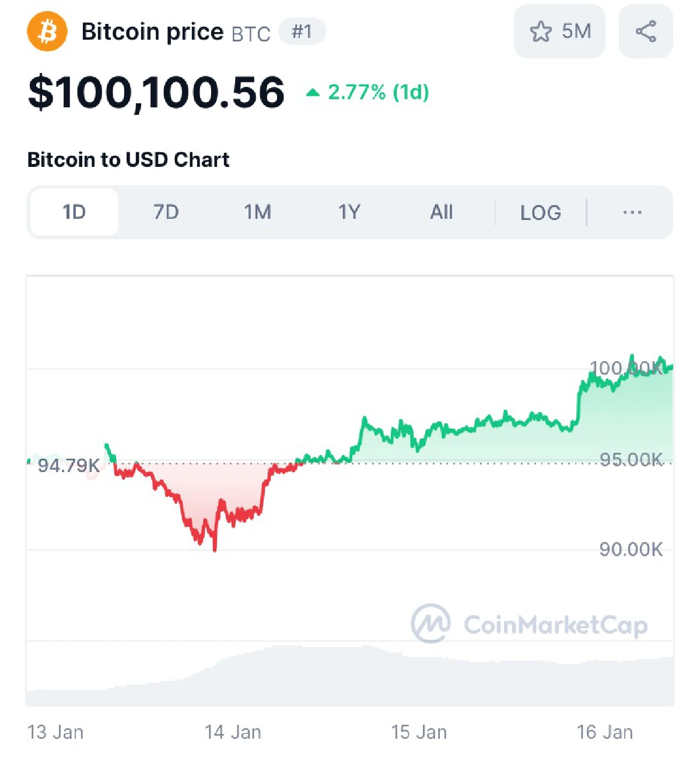The height and width of the screenshot is (758, 700).
Task: Switch chart to the 7D timeframe
Action: click(x=166, y=212)
